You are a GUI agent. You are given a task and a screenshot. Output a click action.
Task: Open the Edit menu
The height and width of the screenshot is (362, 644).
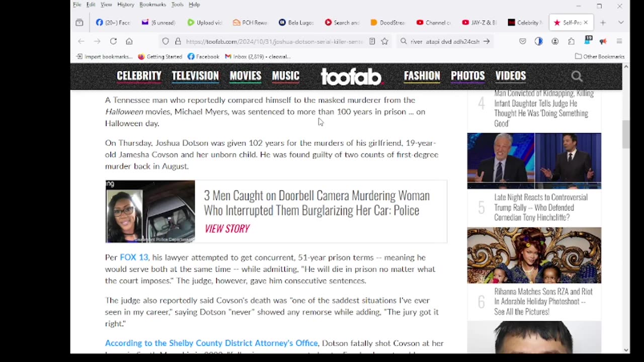click(x=91, y=5)
